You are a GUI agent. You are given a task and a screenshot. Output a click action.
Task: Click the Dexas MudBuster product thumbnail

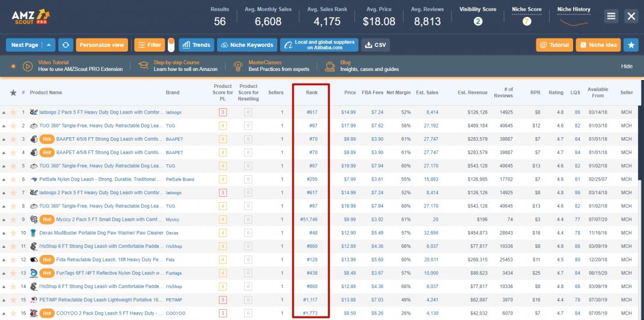(33, 233)
